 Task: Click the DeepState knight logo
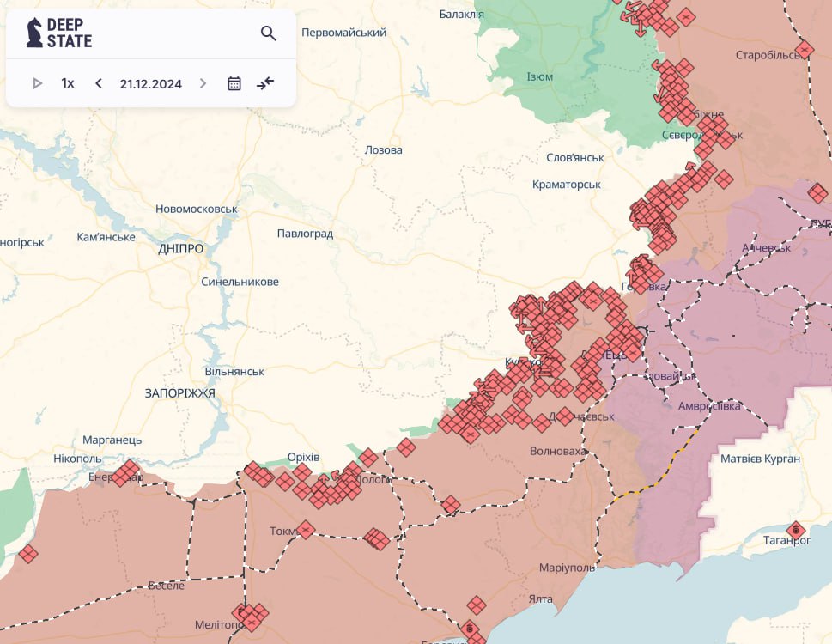tap(34, 33)
